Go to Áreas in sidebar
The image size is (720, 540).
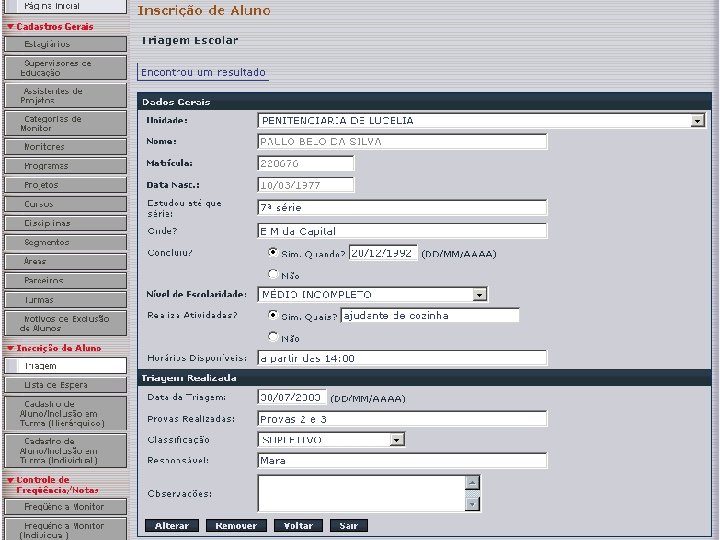tap(66, 261)
